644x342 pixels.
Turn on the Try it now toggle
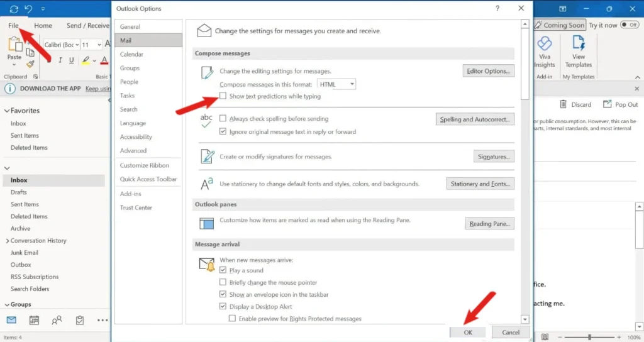629,25
